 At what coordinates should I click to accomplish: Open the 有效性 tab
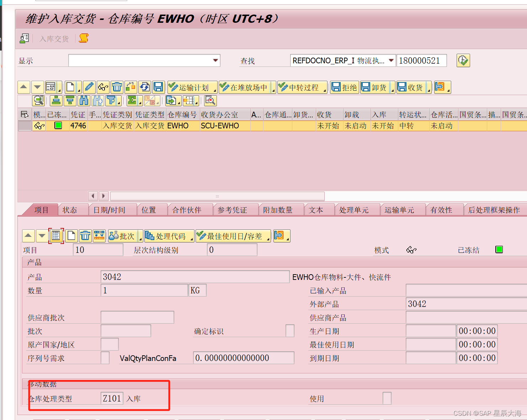point(441,210)
